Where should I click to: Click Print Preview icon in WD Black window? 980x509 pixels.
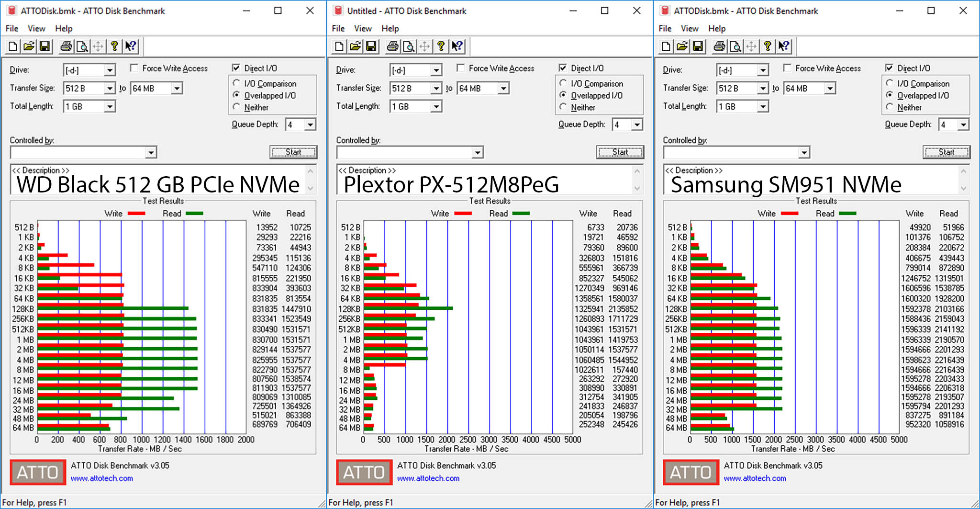(82, 46)
